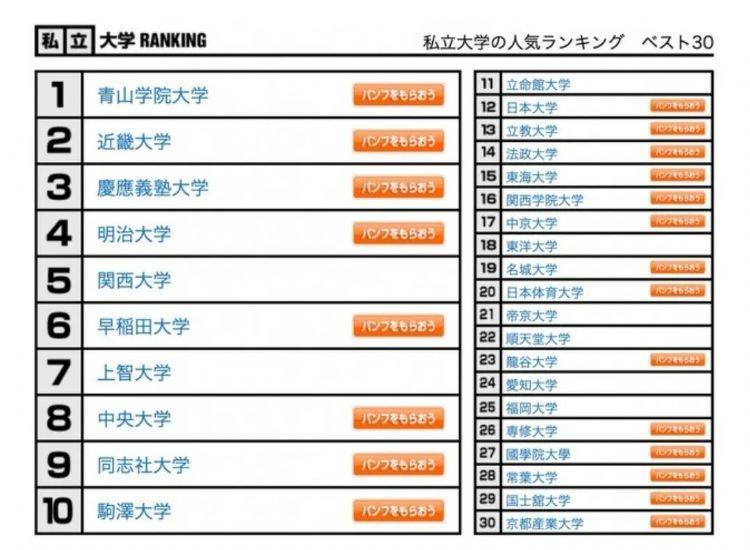Open the 明治大学 link
The height and width of the screenshot is (550, 750).
coord(134,234)
